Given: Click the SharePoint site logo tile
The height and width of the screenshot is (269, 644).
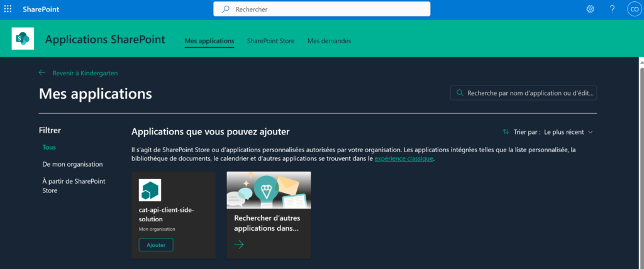Looking at the screenshot, I should (23, 38).
